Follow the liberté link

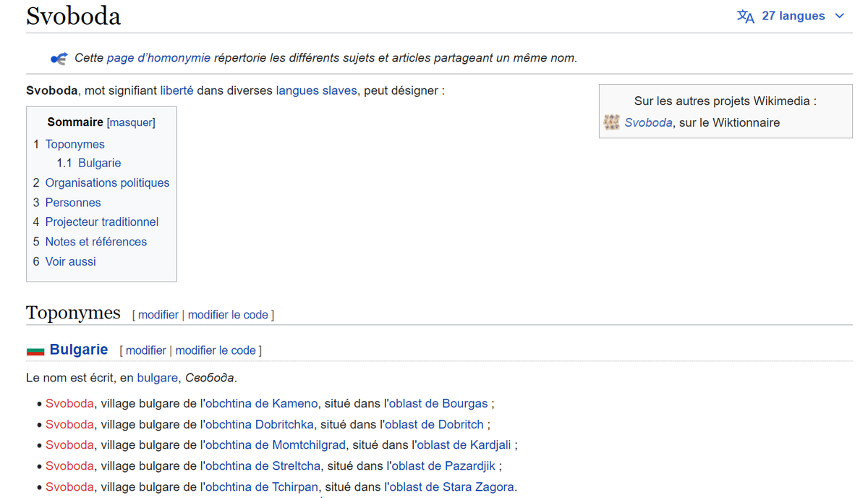[176, 90]
